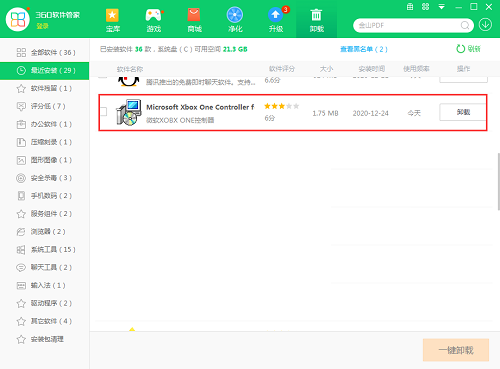Select 最近安装 (29) in sidebar
Image resolution: width=500 pixels, height=369 pixels.
coord(45,70)
